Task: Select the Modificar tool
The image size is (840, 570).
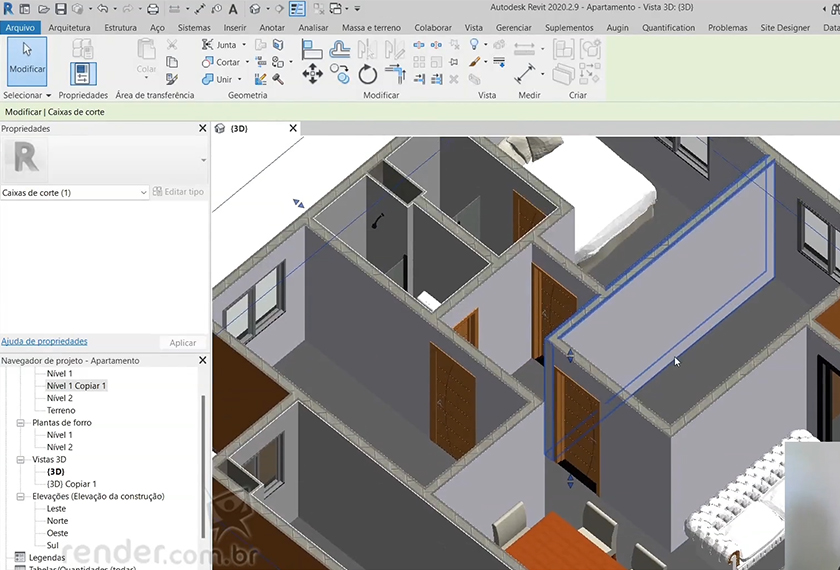Action: click(x=27, y=59)
